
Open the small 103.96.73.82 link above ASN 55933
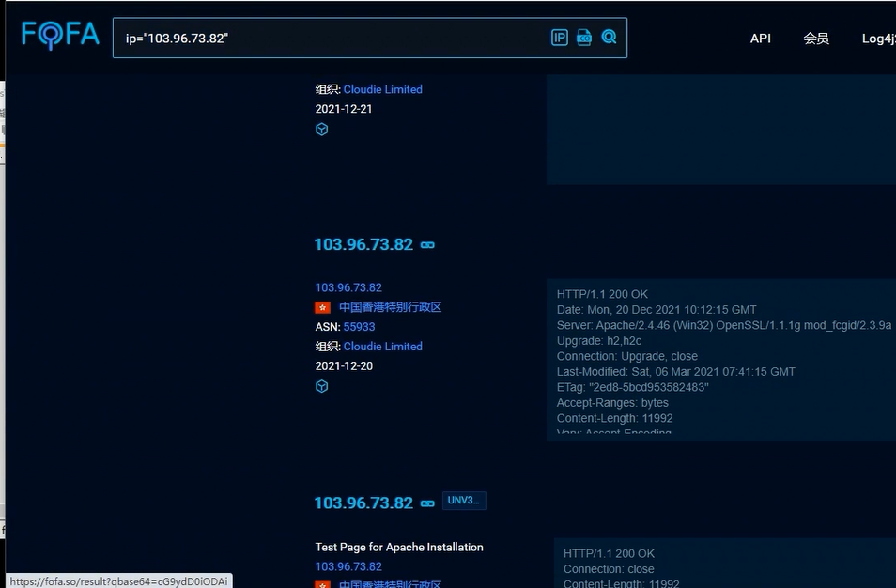click(x=348, y=287)
